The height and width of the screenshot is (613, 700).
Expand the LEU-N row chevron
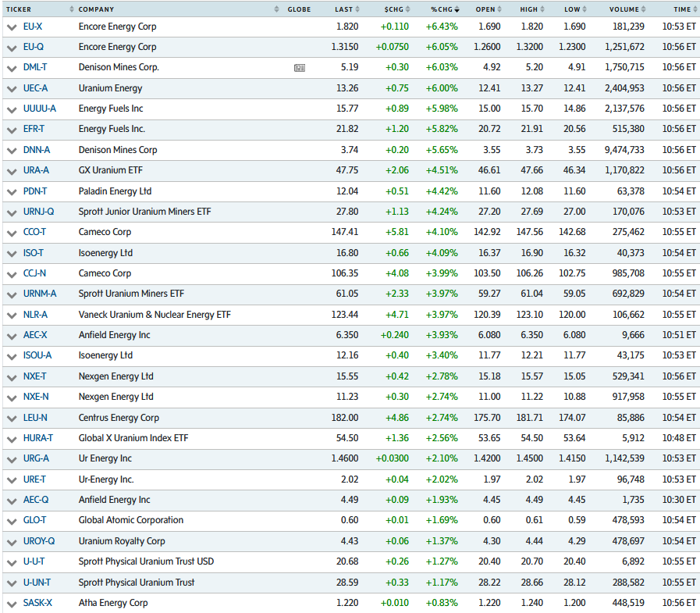[12, 419]
